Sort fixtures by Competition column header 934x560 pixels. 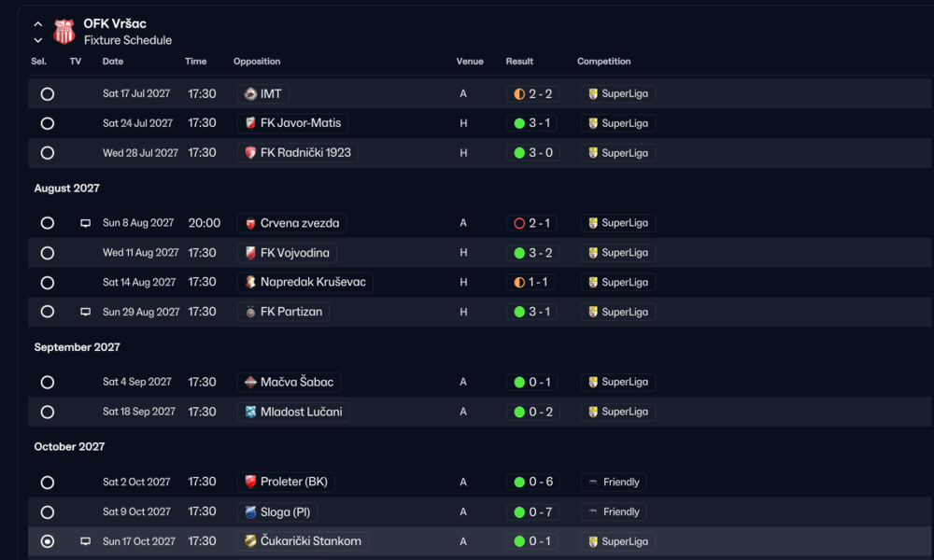tap(603, 62)
